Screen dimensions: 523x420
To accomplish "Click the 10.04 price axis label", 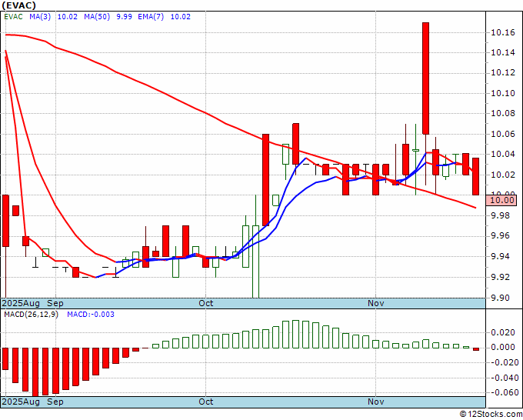I will click(x=503, y=154).
